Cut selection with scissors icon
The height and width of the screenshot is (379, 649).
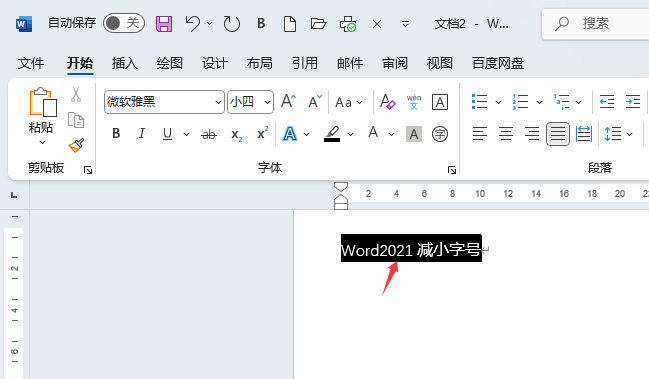[76, 95]
